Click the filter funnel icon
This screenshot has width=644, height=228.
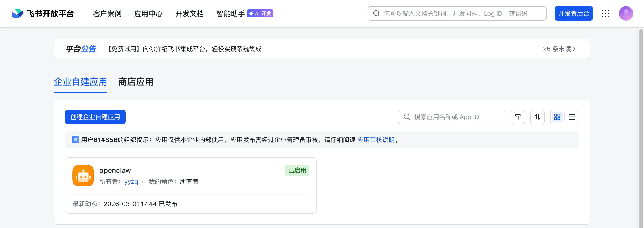[517, 117]
